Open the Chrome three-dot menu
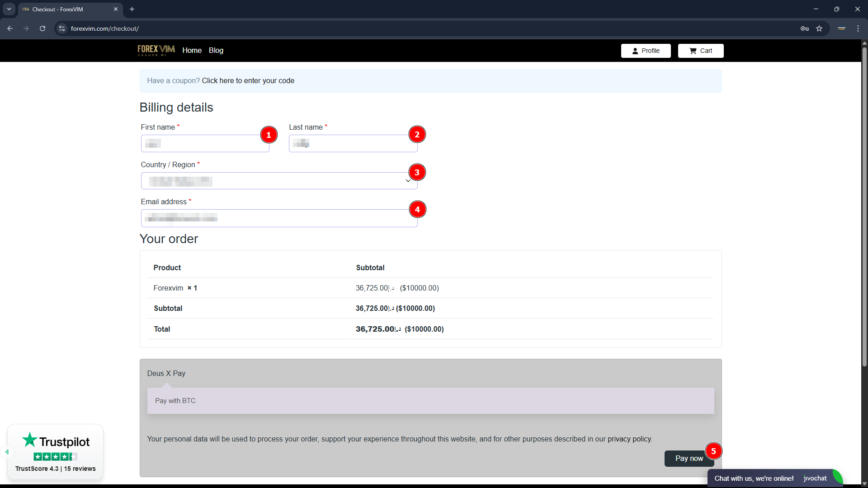 pos(858,28)
